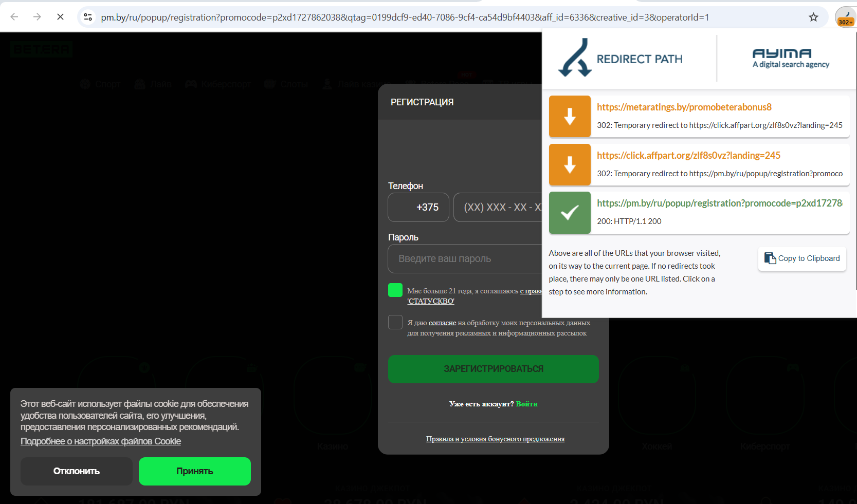The height and width of the screenshot is (504, 857).
Task: Open the Лайв menu item
Action: [153, 84]
